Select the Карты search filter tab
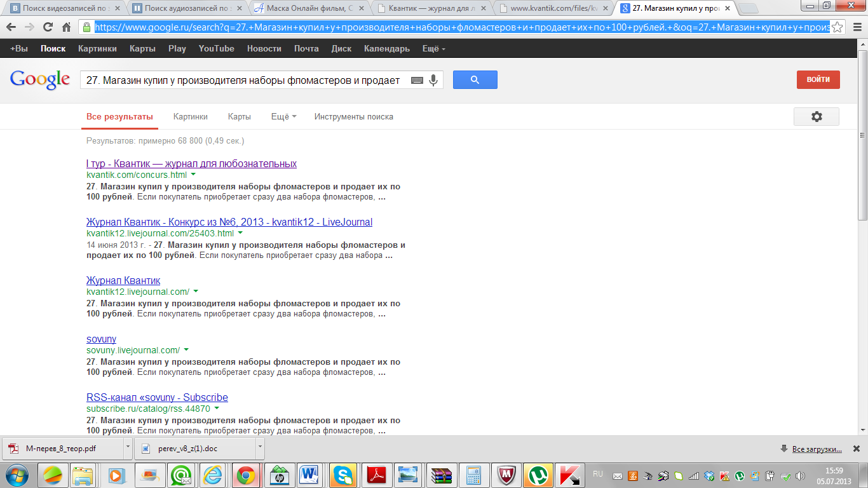 (x=240, y=117)
